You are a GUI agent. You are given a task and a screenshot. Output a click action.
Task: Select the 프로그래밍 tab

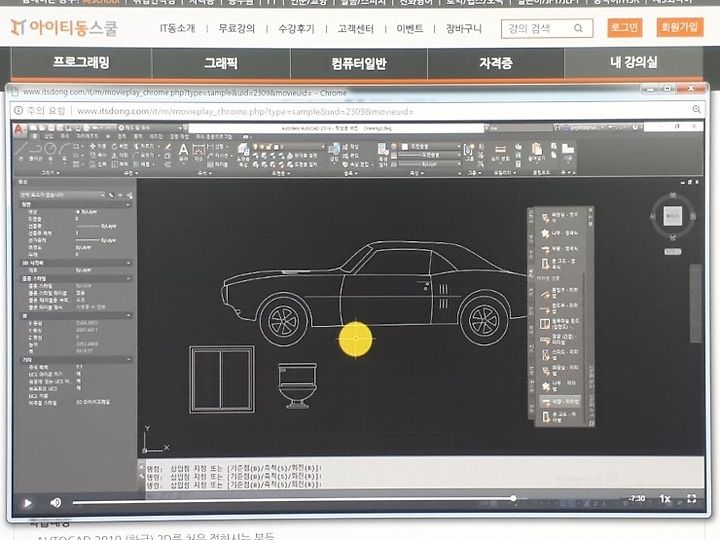[81, 63]
